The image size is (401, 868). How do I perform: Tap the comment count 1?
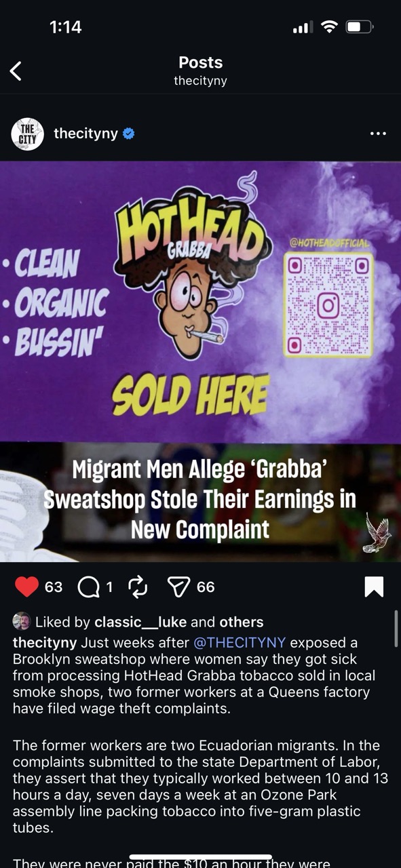tap(109, 587)
